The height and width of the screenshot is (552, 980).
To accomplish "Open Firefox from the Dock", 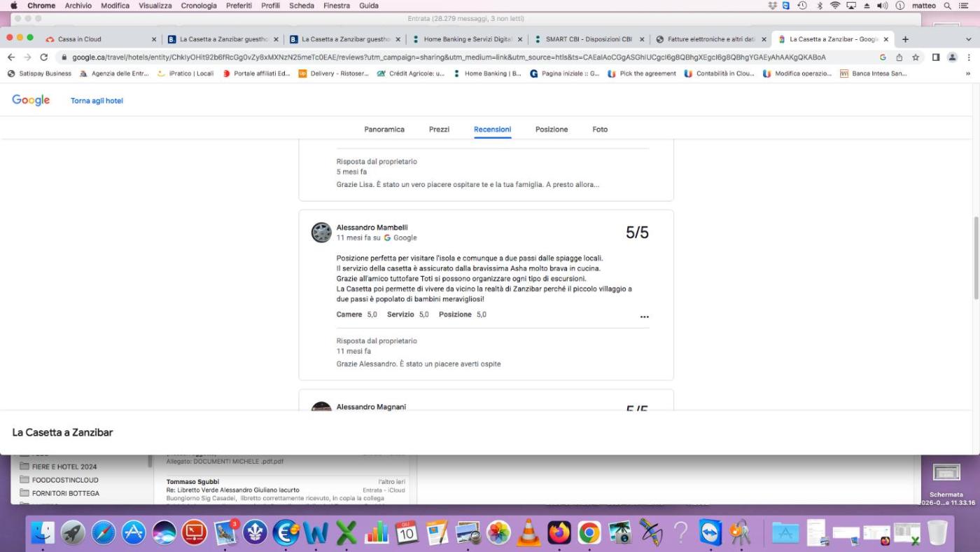I will [559, 533].
